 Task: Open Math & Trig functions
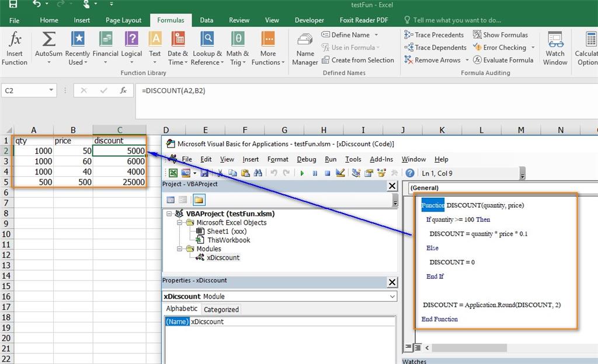click(x=238, y=48)
